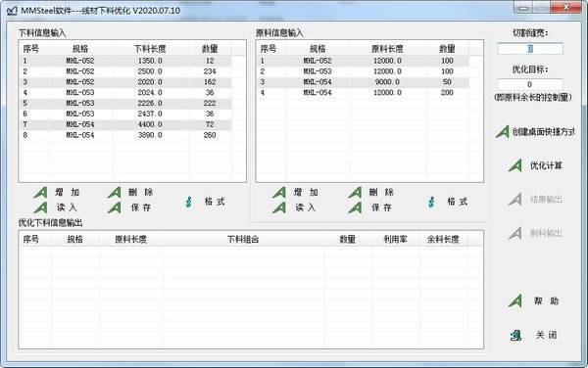This screenshot has width=588, height=368.
Task: Select row 5 MHL-053 2226.0 in cutting list
Action: (125, 103)
